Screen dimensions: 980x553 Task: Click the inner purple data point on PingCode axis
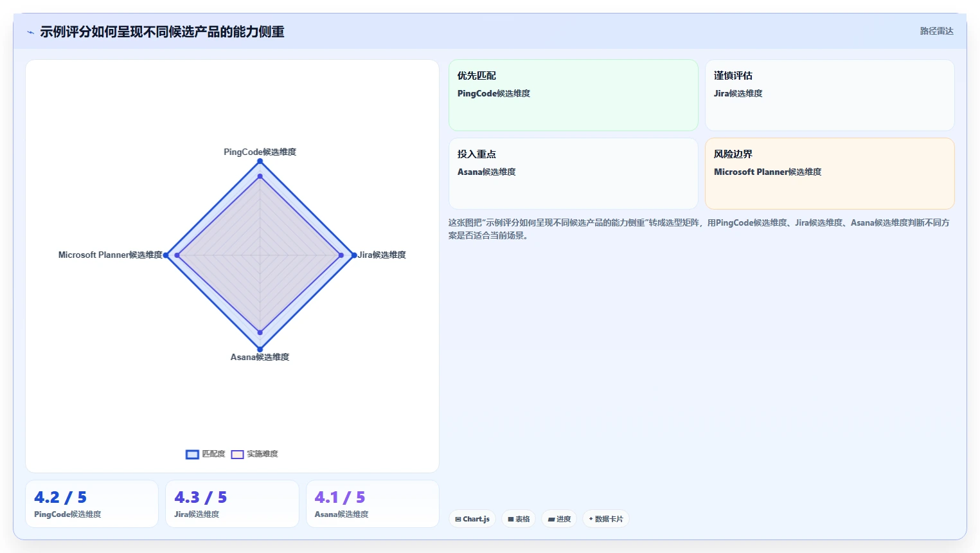point(260,176)
